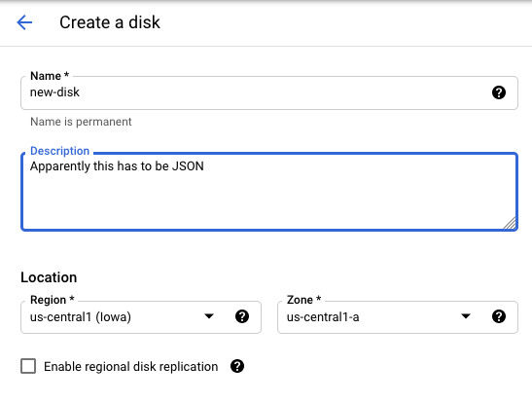
Task: Focus the Name field containing new-disk
Action: click(269, 92)
